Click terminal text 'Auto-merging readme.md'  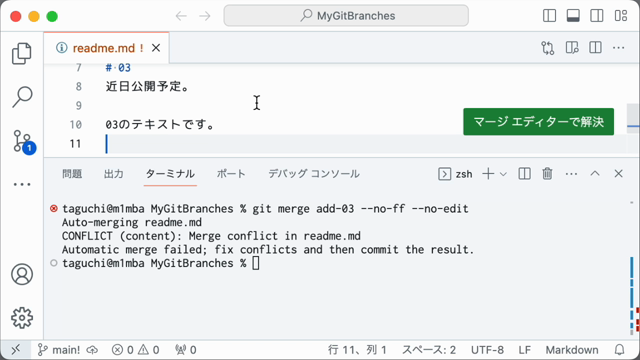[132, 222]
